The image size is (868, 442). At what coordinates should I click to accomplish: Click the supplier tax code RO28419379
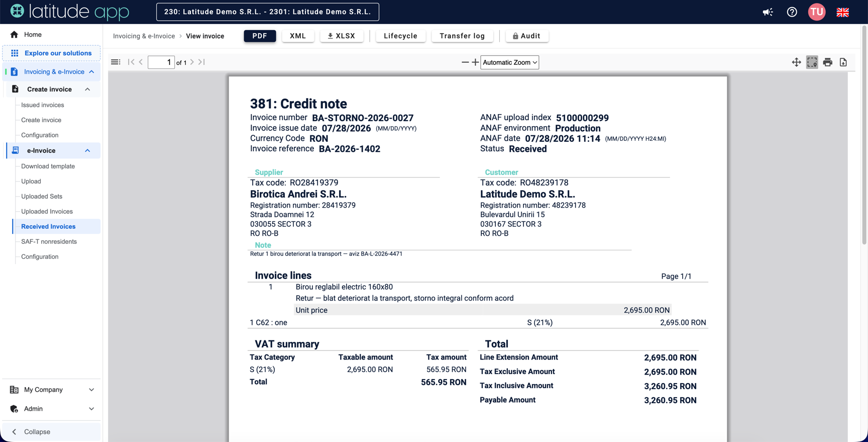click(314, 183)
